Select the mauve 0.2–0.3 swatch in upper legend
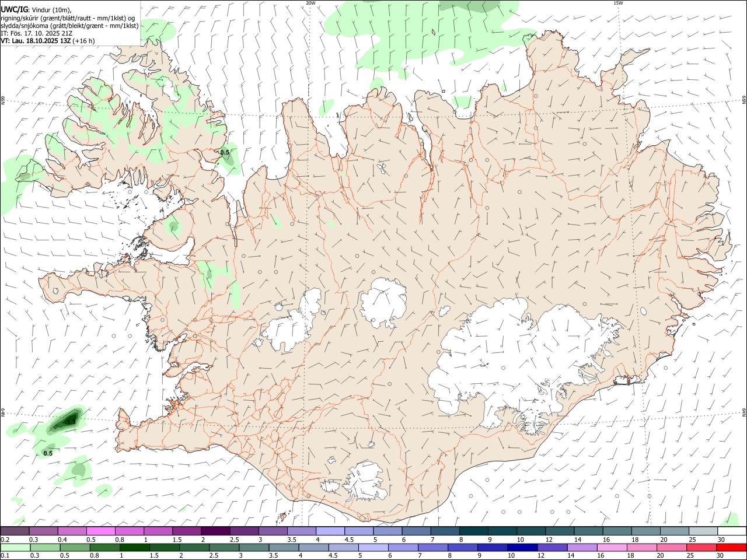Screen dimensions: 747x560 point(15,531)
